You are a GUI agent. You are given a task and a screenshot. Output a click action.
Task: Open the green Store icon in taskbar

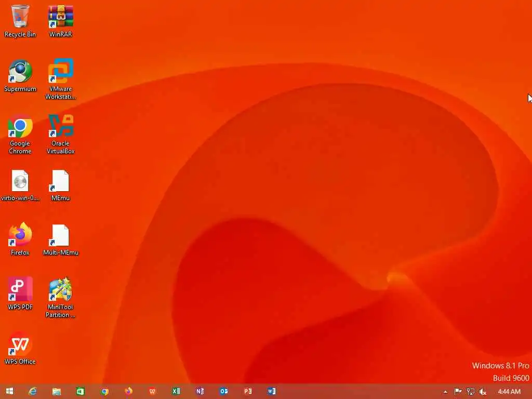click(80, 391)
